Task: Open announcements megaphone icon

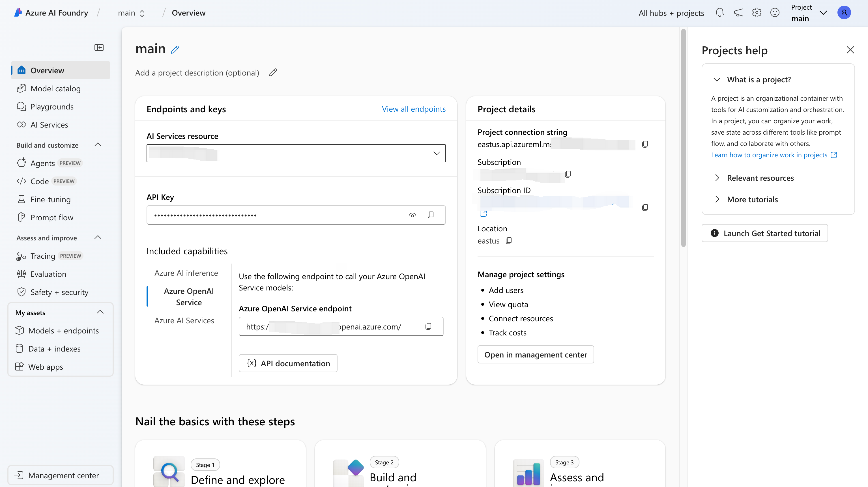Action: tap(738, 13)
